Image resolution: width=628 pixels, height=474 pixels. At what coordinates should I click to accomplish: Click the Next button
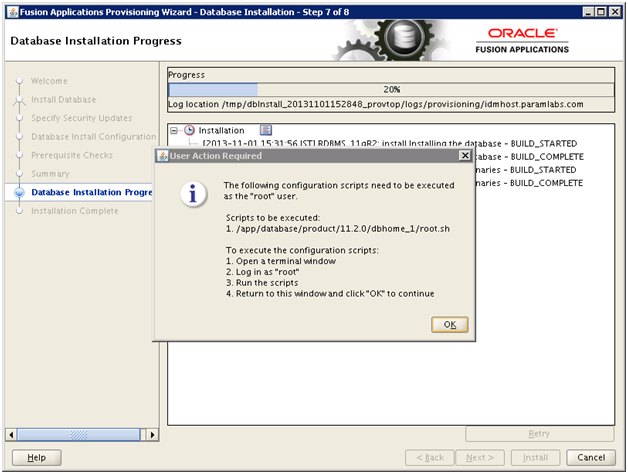480,457
